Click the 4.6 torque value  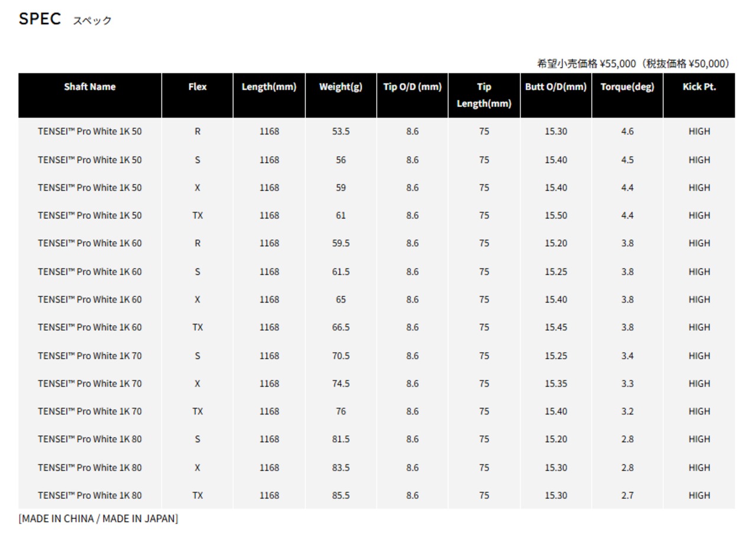(x=627, y=131)
